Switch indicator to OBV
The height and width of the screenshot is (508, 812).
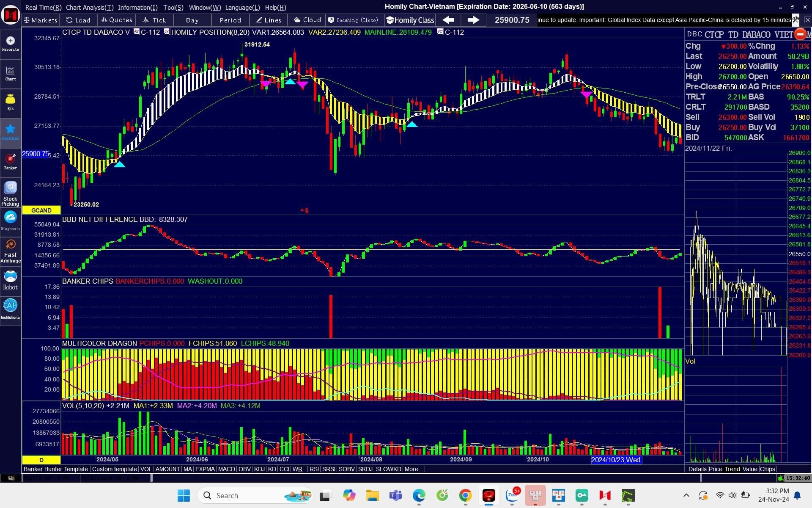244,469
